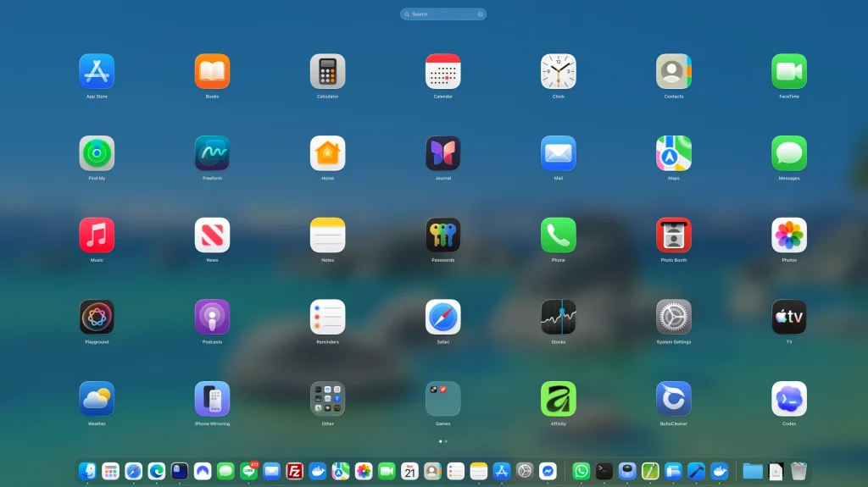Open LINE with the notification badge
The image size is (868, 487).
pos(249,471)
